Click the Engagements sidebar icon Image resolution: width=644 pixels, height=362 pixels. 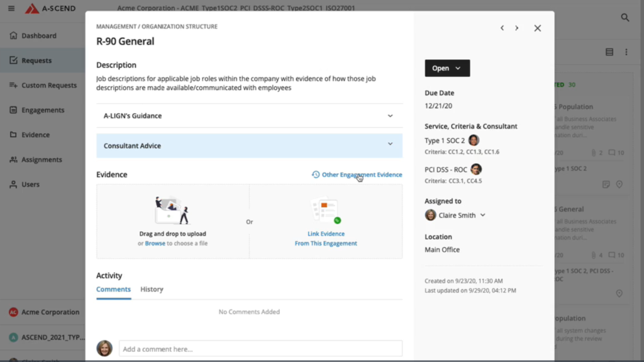tap(13, 110)
